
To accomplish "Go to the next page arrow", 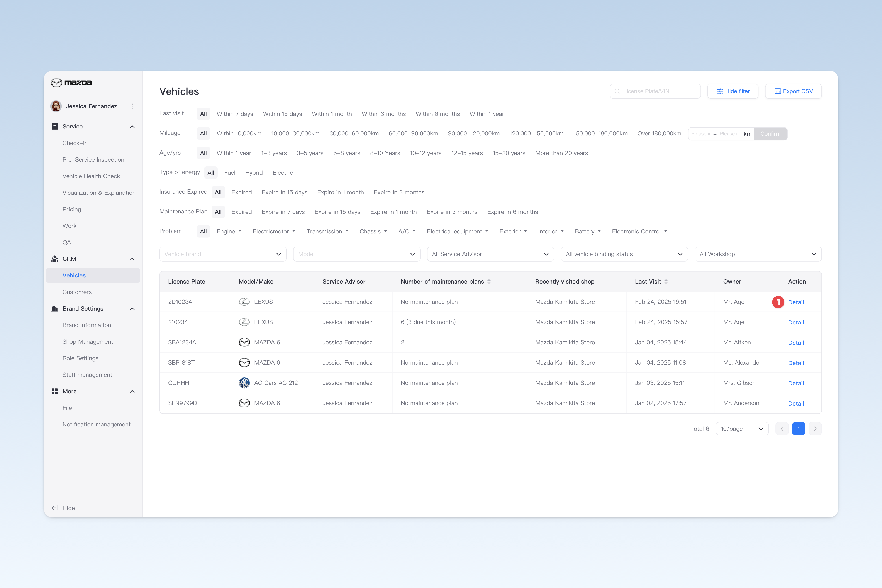I will (x=815, y=429).
